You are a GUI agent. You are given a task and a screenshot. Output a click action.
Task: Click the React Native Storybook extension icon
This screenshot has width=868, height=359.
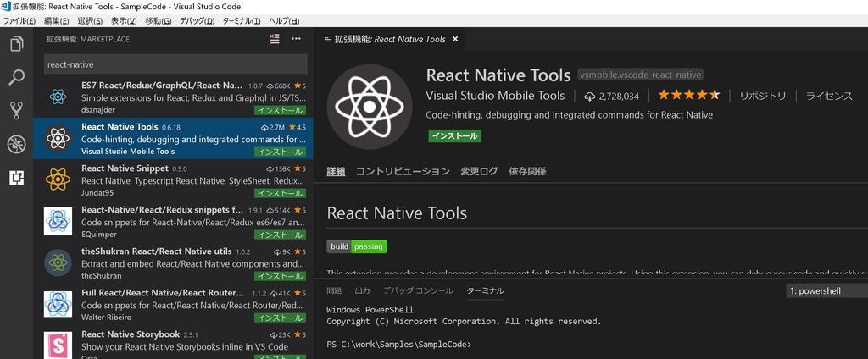58,345
